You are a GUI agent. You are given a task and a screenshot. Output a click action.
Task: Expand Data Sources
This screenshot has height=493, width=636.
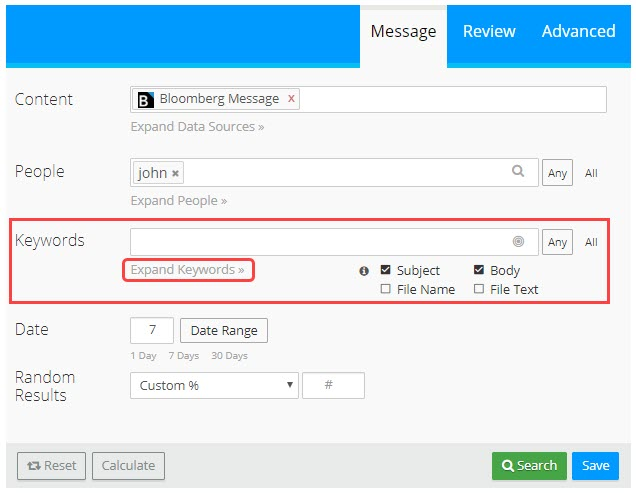tap(197, 127)
